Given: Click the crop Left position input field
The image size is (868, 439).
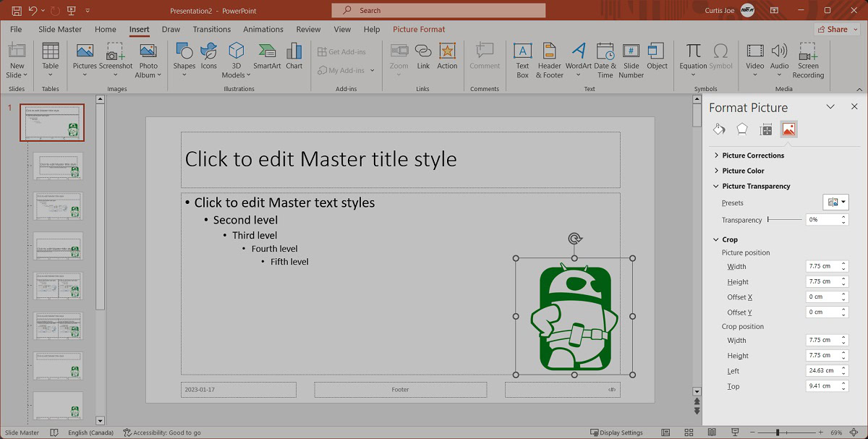Looking at the screenshot, I should (822, 371).
